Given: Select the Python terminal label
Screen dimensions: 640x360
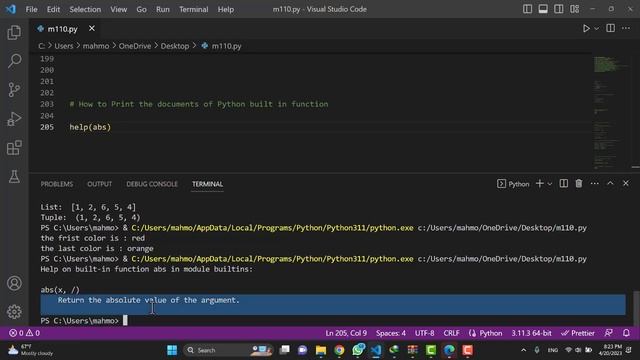Looking at the screenshot, I should 513,184.
